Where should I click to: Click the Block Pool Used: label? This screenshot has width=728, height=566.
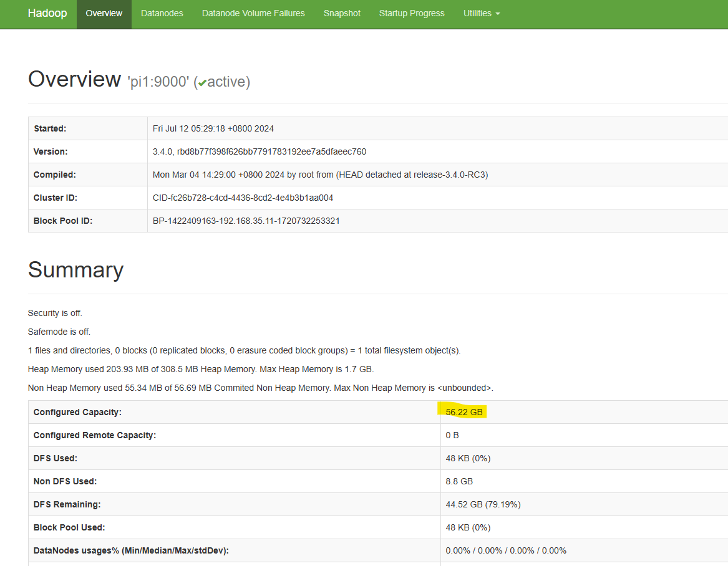click(x=69, y=527)
